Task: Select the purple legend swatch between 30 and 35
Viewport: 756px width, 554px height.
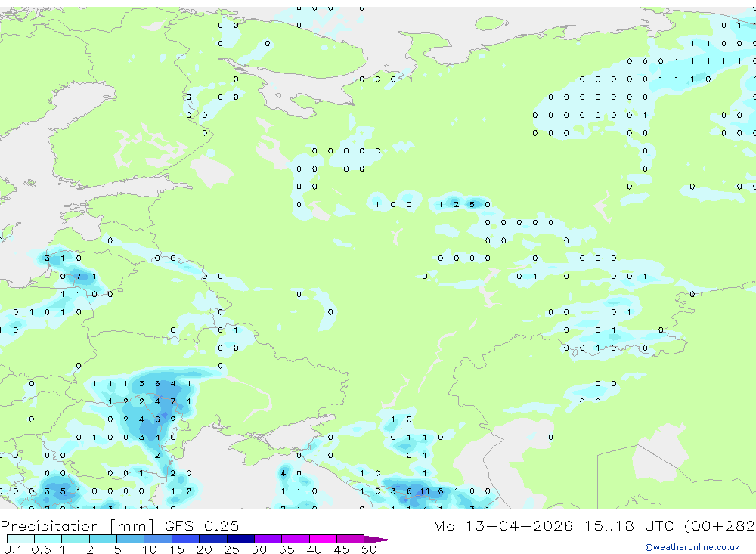Action: 268,539
